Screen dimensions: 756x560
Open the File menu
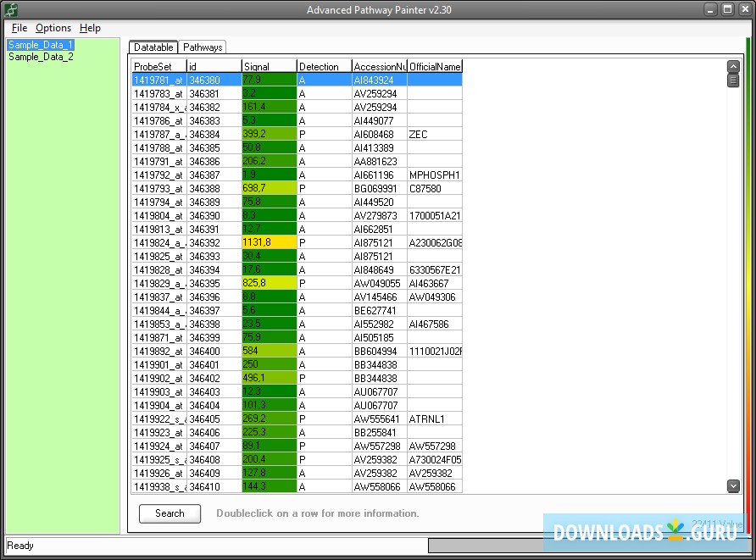click(x=19, y=28)
